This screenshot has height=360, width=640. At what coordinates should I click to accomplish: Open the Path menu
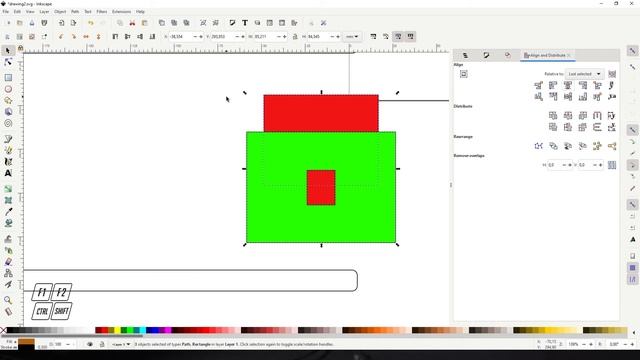(75, 12)
